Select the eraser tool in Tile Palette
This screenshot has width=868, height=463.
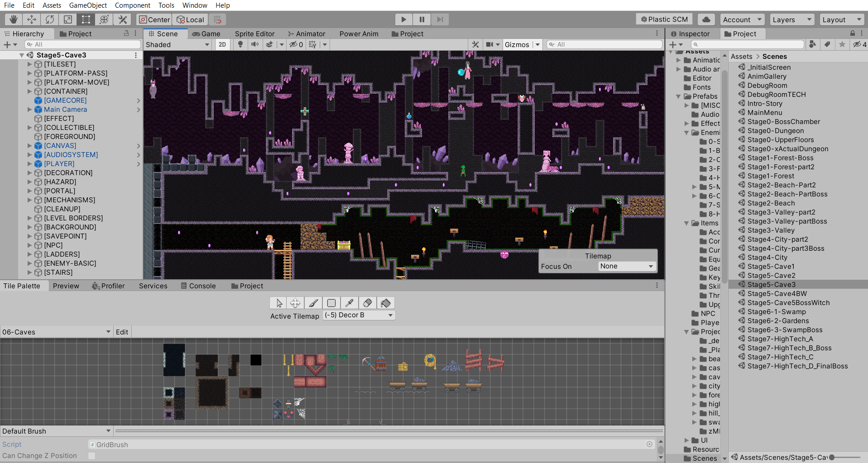coord(368,303)
